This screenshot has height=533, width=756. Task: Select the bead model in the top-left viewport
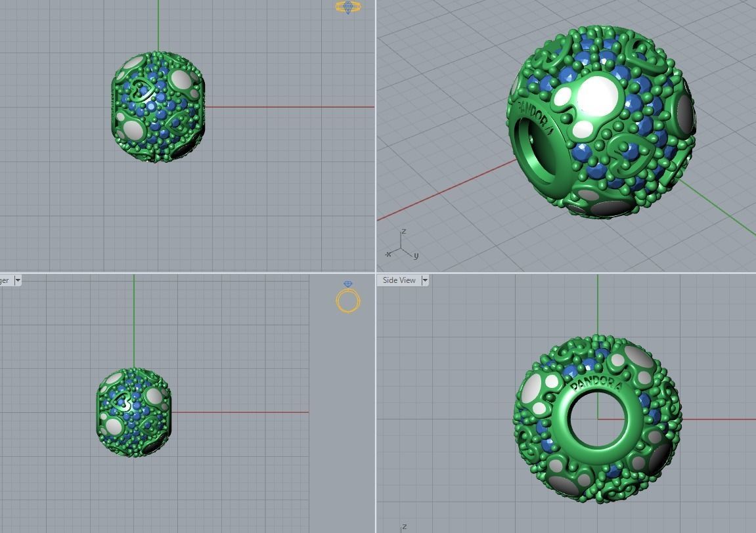point(158,107)
